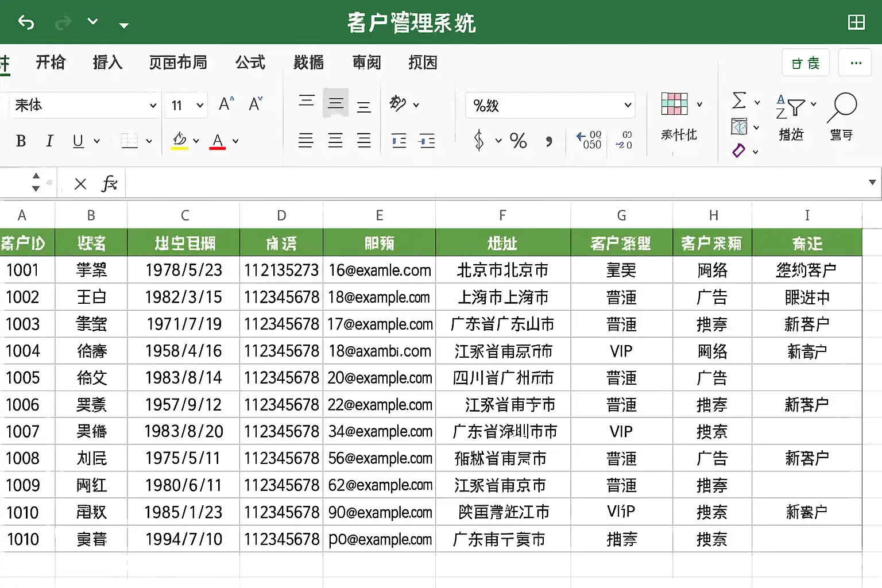The height and width of the screenshot is (588, 882).
Task: Toggle middle vertical alignment button
Action: pos(335,103)
